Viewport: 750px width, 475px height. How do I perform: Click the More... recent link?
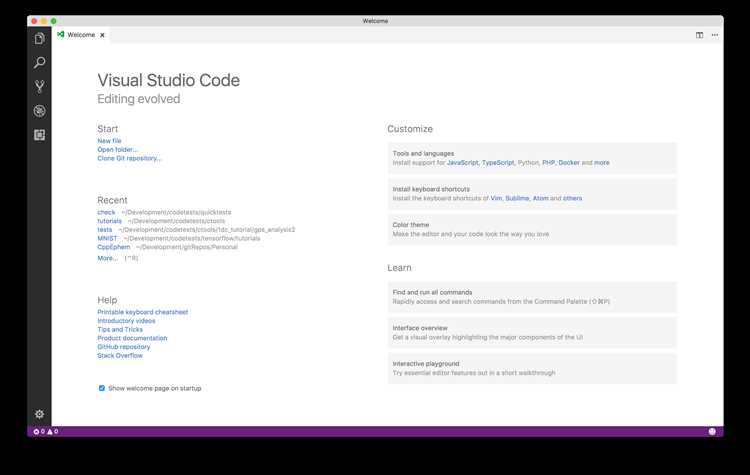click(108, 258)
